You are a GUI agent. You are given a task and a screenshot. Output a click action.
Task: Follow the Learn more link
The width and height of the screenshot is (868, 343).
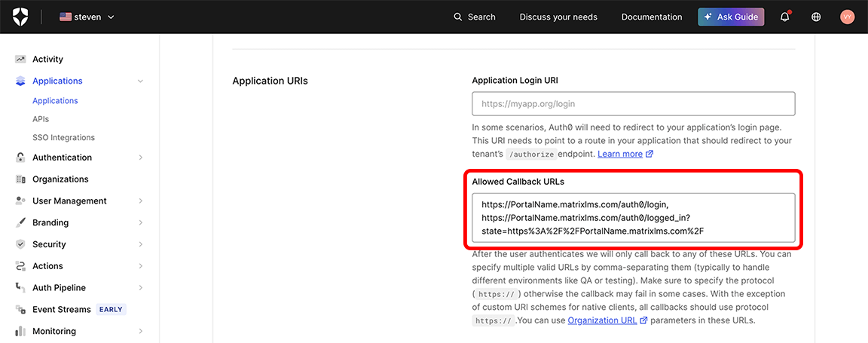620,154
